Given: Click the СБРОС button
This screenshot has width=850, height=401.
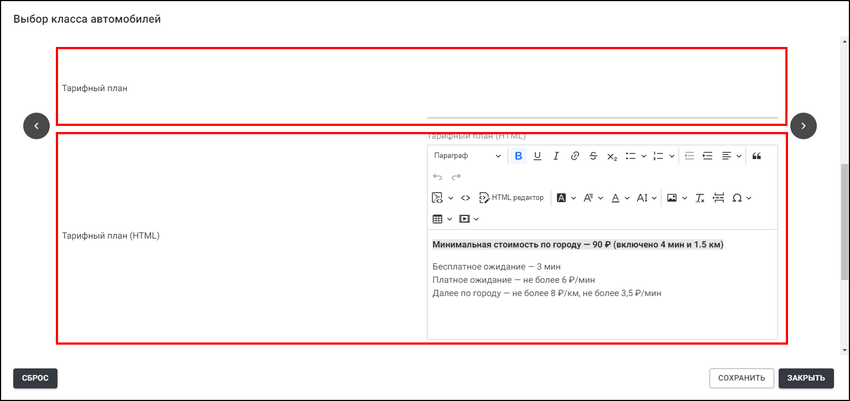Looking at the screenshot, I should pos(35,378).
